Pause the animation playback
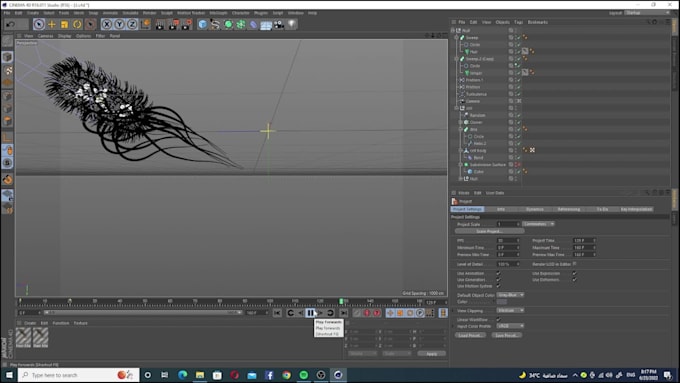 click(x=311, y=313)
